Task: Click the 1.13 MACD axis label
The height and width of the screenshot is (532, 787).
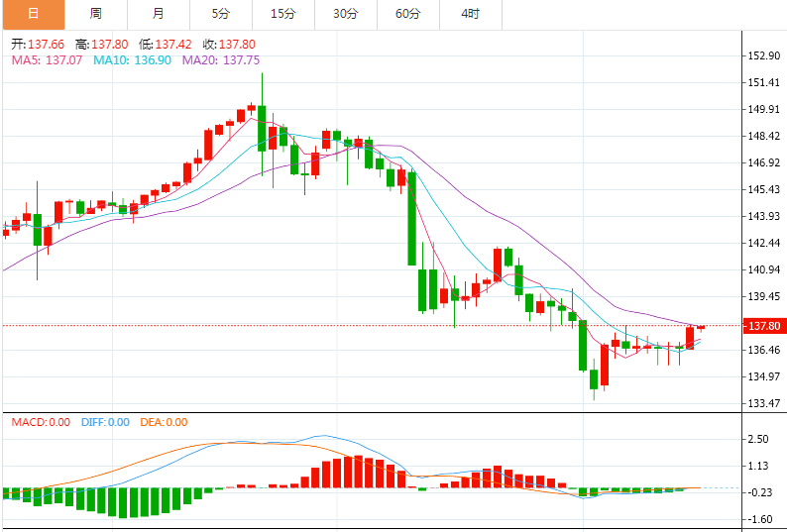Action: point(758,466)
